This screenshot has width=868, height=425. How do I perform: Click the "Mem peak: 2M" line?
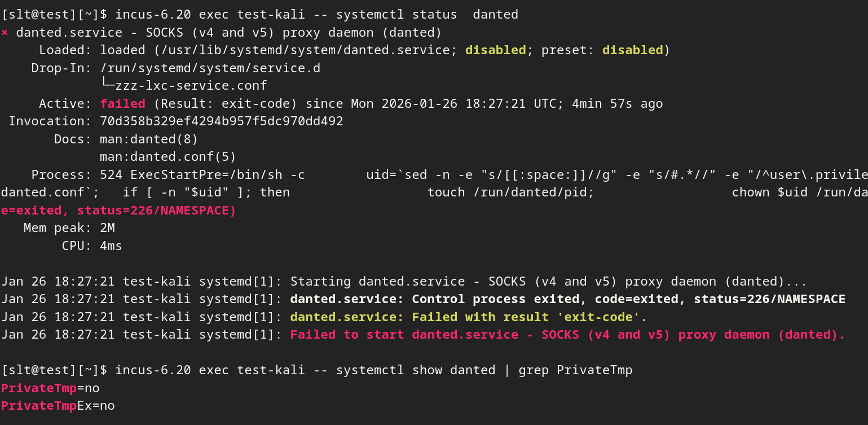[x=69, y=228]
